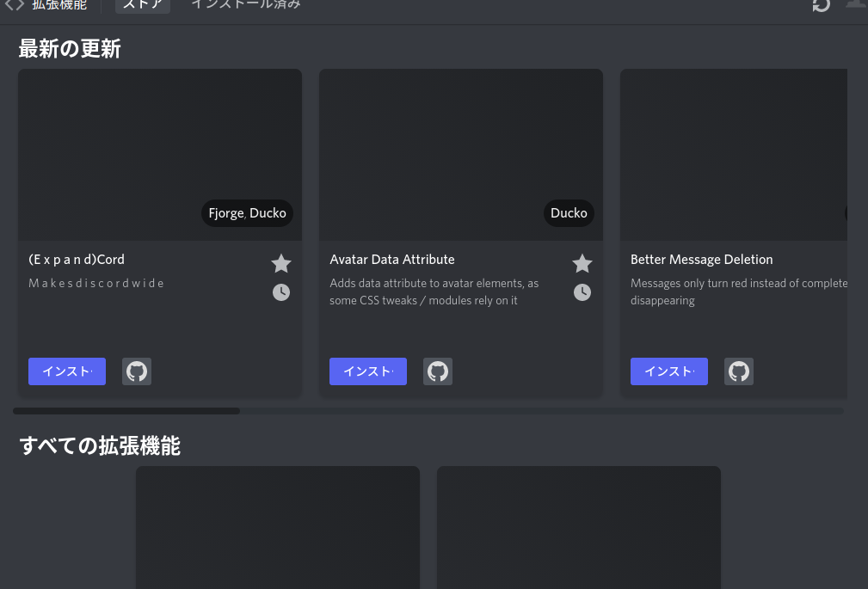Click the 最新の更新 heading
This screenshot has height=589, width=868.
pyautogui.click(x=70, y=49)
